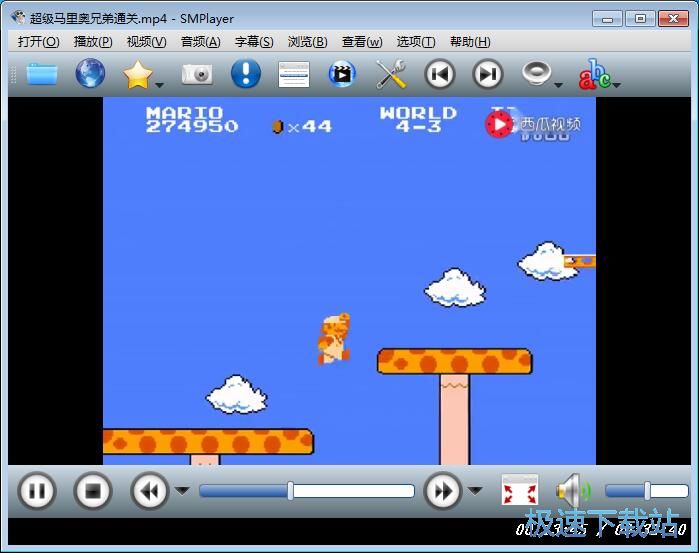Click the abc subtitles icon
This screenshot has height=553, width=699.
(595, 74)
